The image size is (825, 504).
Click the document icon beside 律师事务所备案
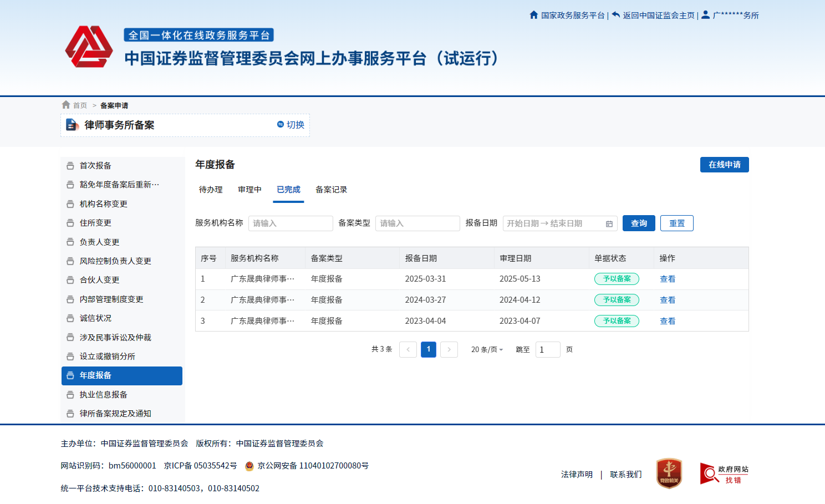(72, 125)
